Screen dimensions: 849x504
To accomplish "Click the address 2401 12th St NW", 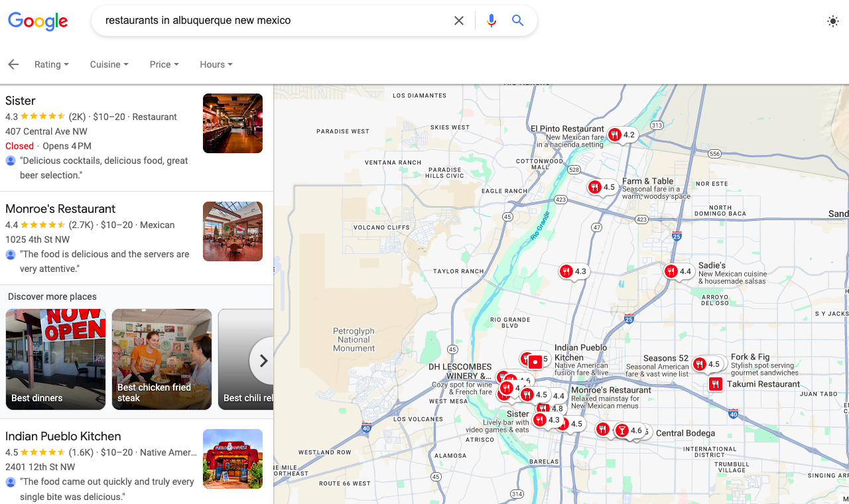I will (x=40, y=467).
